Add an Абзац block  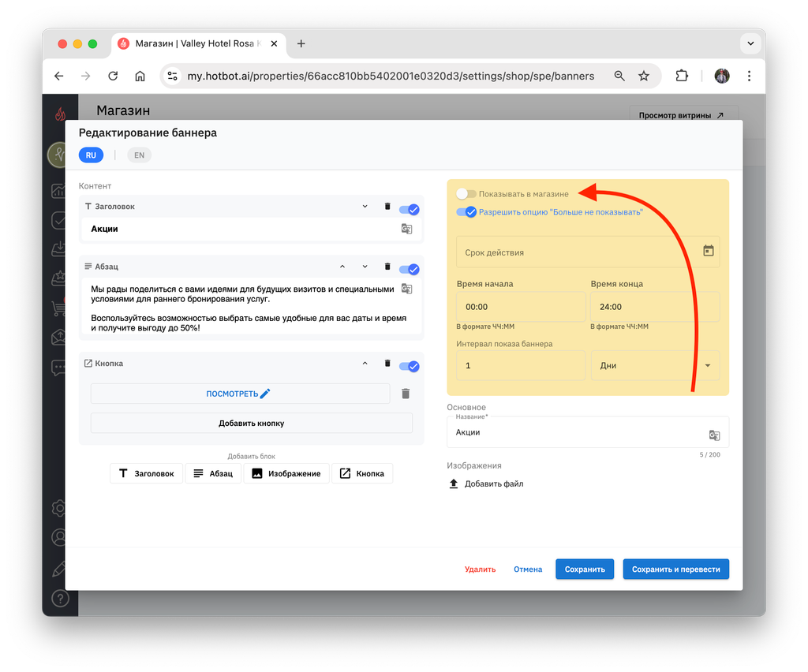pyautogui.click(x=213, y=473)
